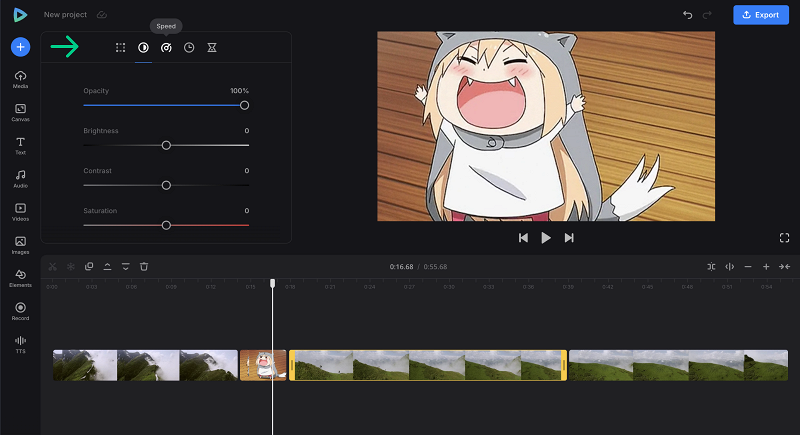
Task: Adjust the Opacity slider handle
Action: tap(244, 105)
